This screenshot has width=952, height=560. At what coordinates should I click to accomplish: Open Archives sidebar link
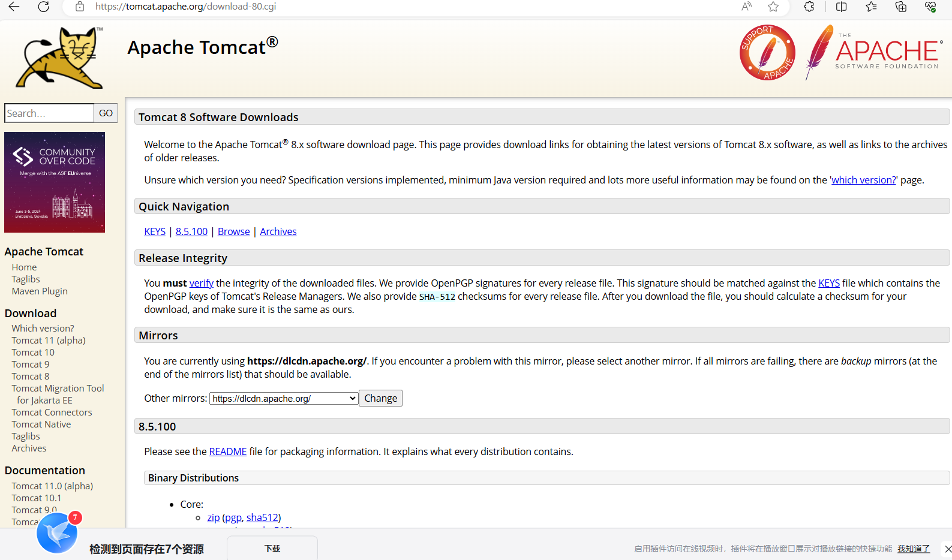29,448
